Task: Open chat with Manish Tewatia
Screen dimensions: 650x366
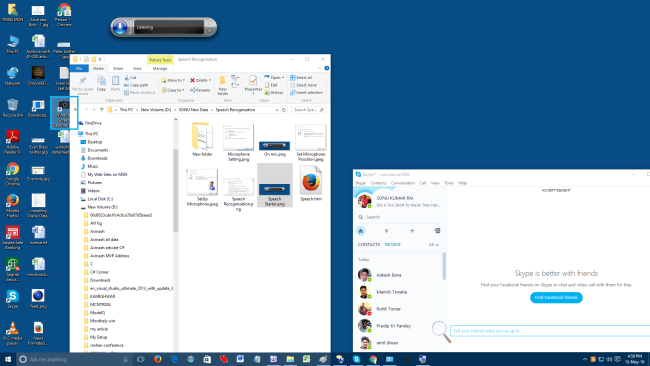Action: click(x=399, y=292)
